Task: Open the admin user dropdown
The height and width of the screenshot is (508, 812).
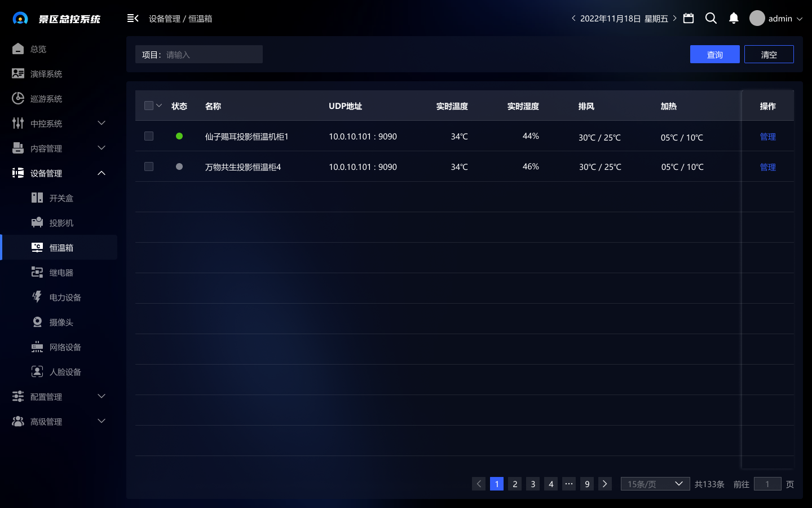Action: point(776,19)
